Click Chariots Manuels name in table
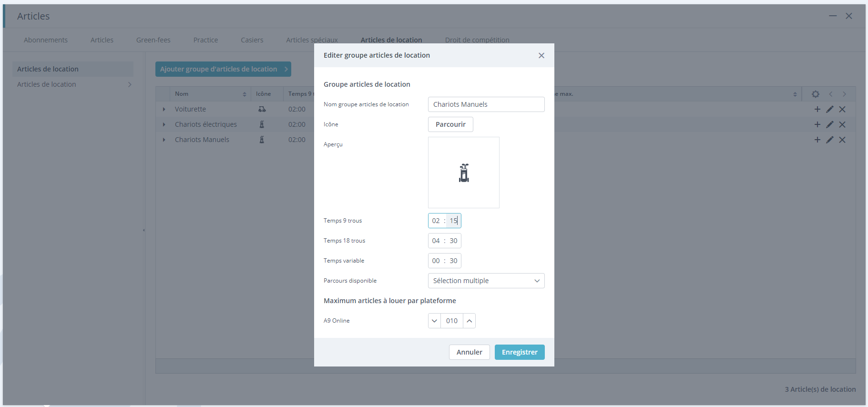The width and height of the screenshot is (868, 407). tap(202, 140)
